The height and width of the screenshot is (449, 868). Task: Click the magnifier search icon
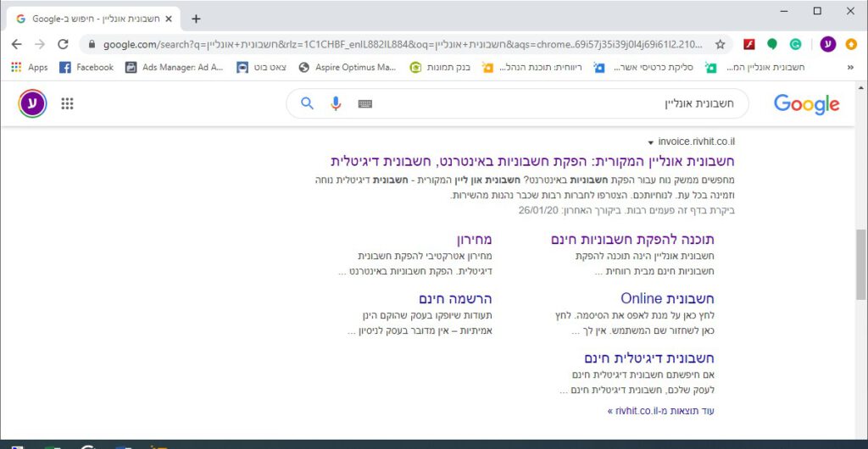tap(307, 103)
